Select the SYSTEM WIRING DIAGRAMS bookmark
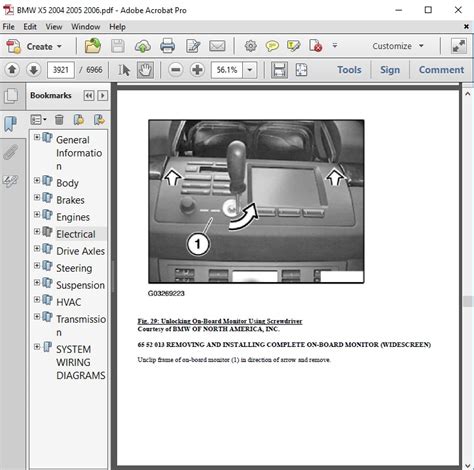 [x=81, y=362]
